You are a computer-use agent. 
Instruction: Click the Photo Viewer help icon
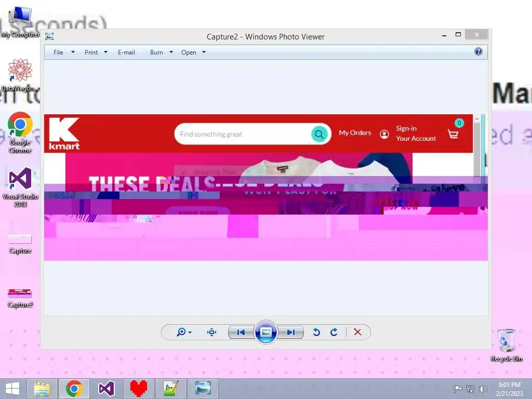pyautogui.click(x=478, y=51)
